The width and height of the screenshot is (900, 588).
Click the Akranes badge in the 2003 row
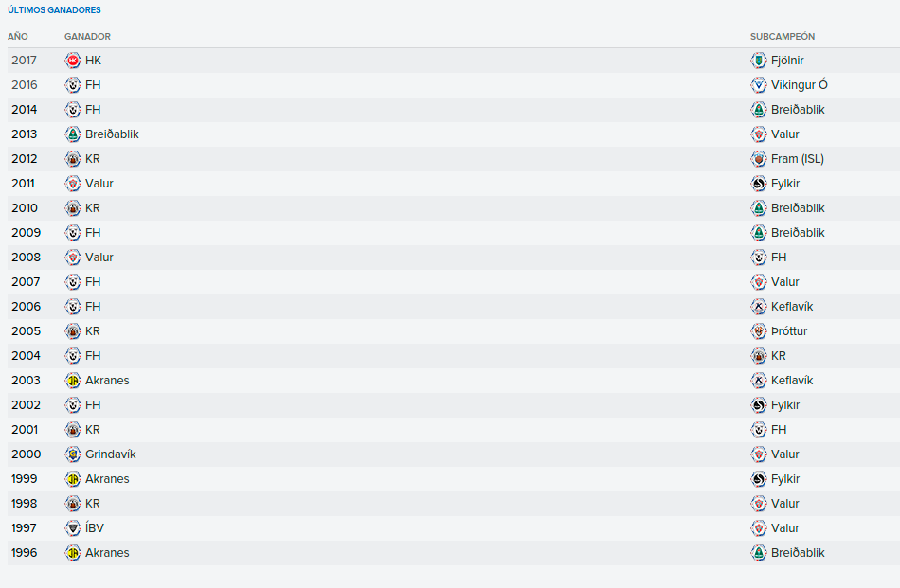point(72,381)
